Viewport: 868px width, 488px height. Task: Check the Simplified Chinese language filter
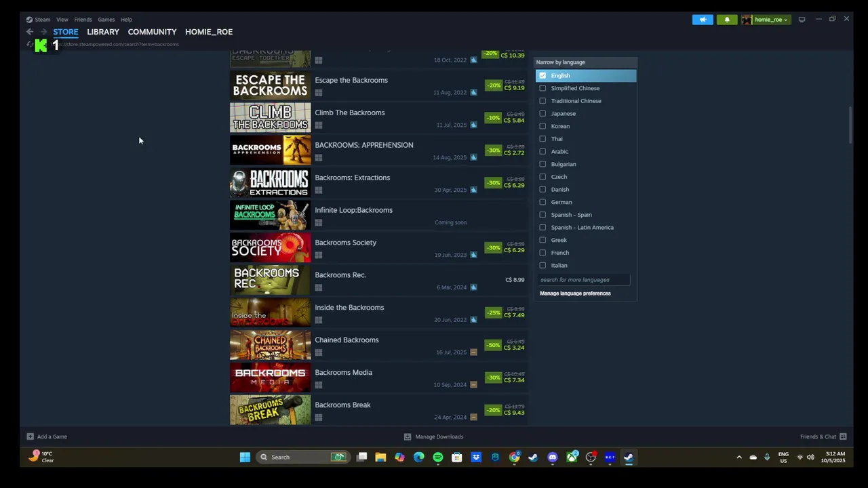click(542, 88)
